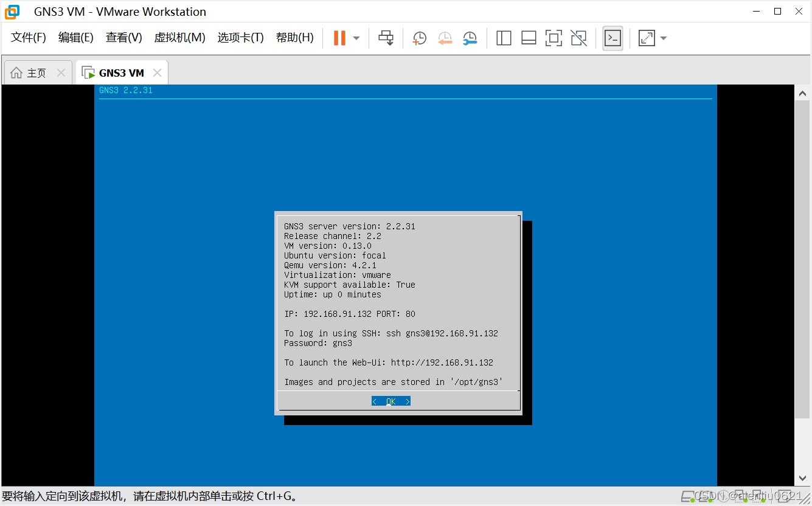The image size is (812, 506).
Task: Open the stretch display dropdown arrow
Action: click(664, 38)
